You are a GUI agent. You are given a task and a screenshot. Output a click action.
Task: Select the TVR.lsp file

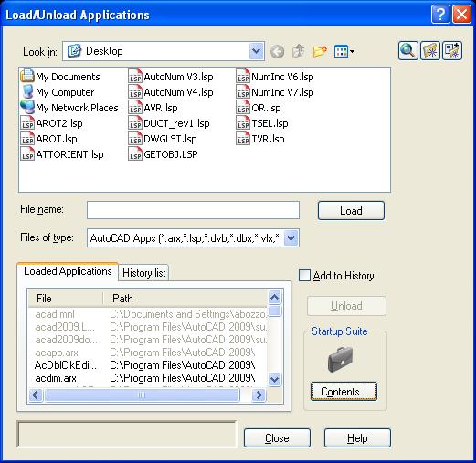click(260, 139)
